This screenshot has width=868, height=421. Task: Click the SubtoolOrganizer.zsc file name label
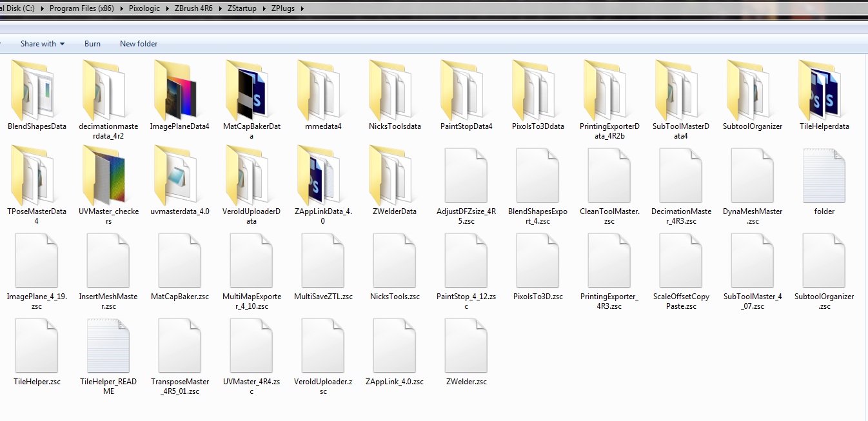(x=824, y=301)
